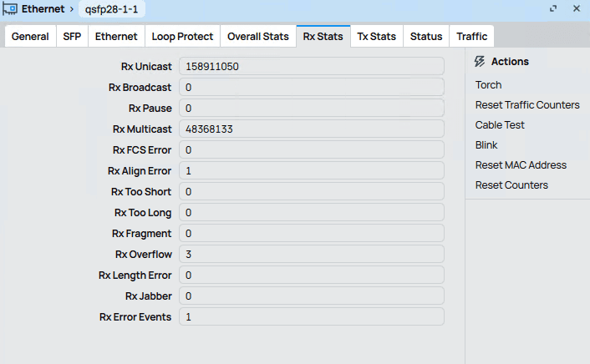Screen dimensions: 590x364
Task: Switch to the General tab
Action: 30,37
